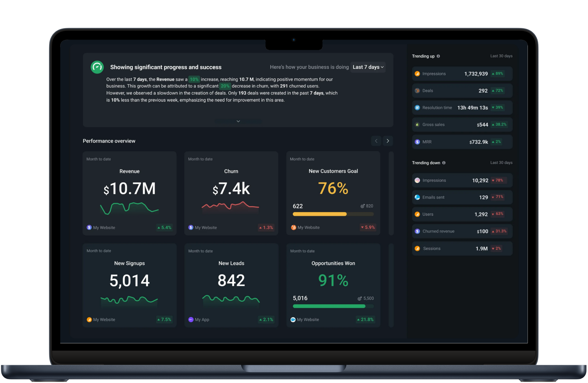
Task: Click the green speedometer gauge icon
Action: tap(97, 67)
